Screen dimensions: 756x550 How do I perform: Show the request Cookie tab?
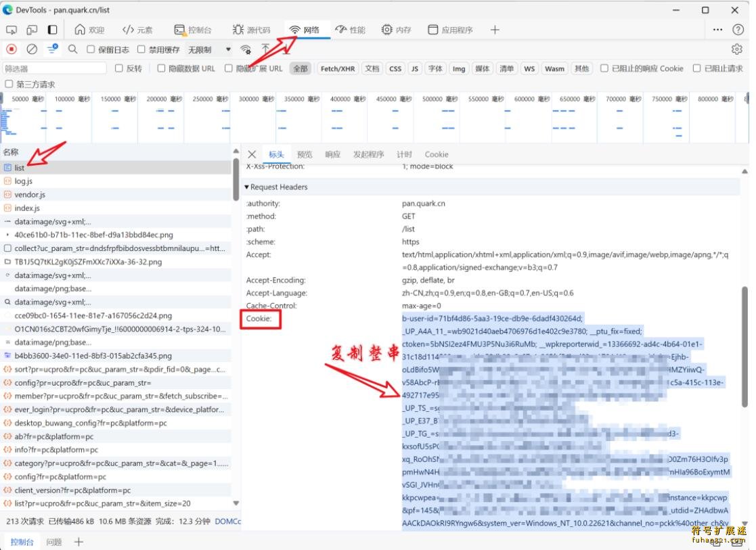pyautogui.click(x=437, y=154)
